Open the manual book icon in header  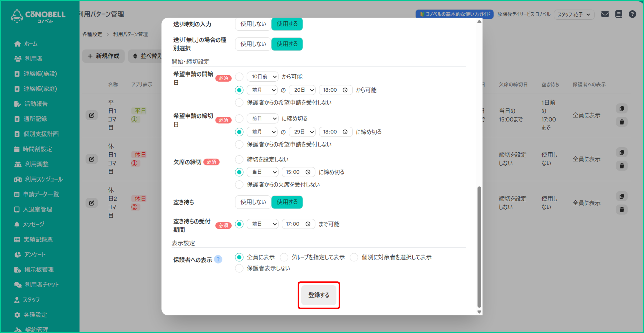[x=618, y=14]
